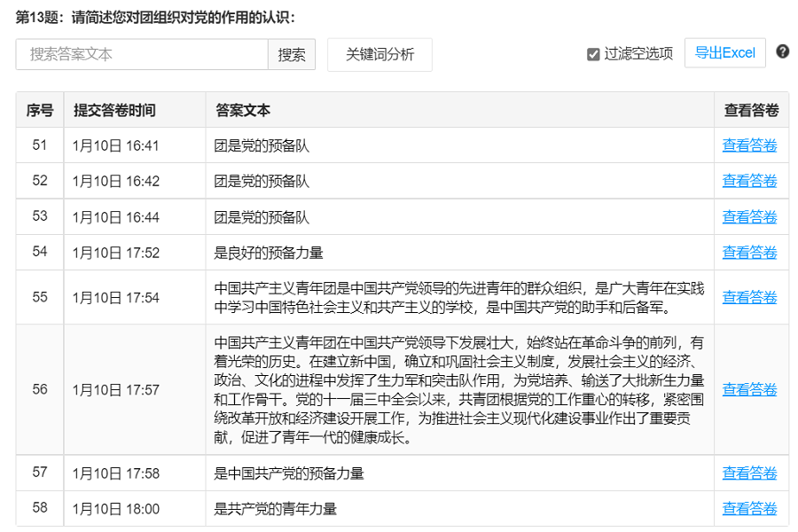Click the 搜索 button
The image size is (798, 532).
coord(292,54)
